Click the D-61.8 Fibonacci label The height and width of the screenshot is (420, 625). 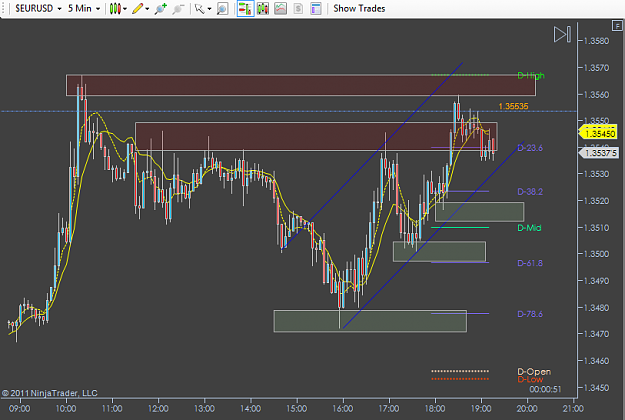530,263
